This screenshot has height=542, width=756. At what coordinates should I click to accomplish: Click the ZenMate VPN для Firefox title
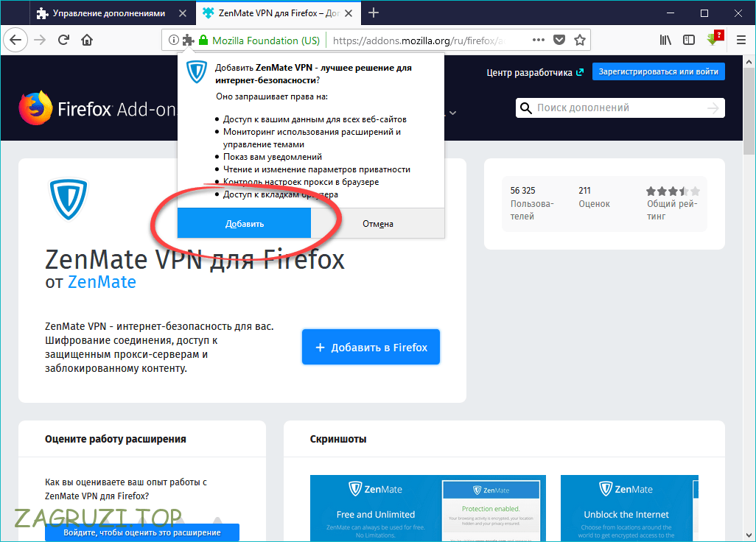coord(195,260)
